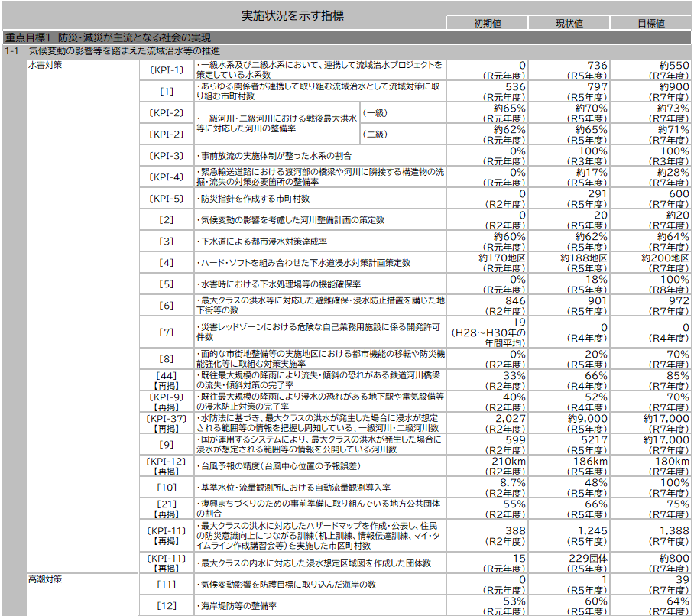Click the 気候変動の影響を考慮した河川整備計画の策定数 text
Viewport: 694px width, 616px height.
click(x=290, y=220)
